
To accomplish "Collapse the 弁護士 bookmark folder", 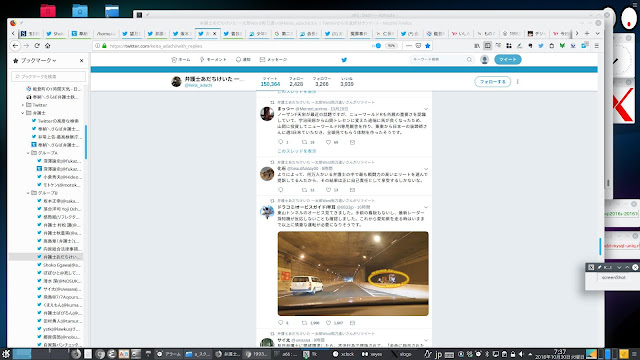I will tap(23, 113).
